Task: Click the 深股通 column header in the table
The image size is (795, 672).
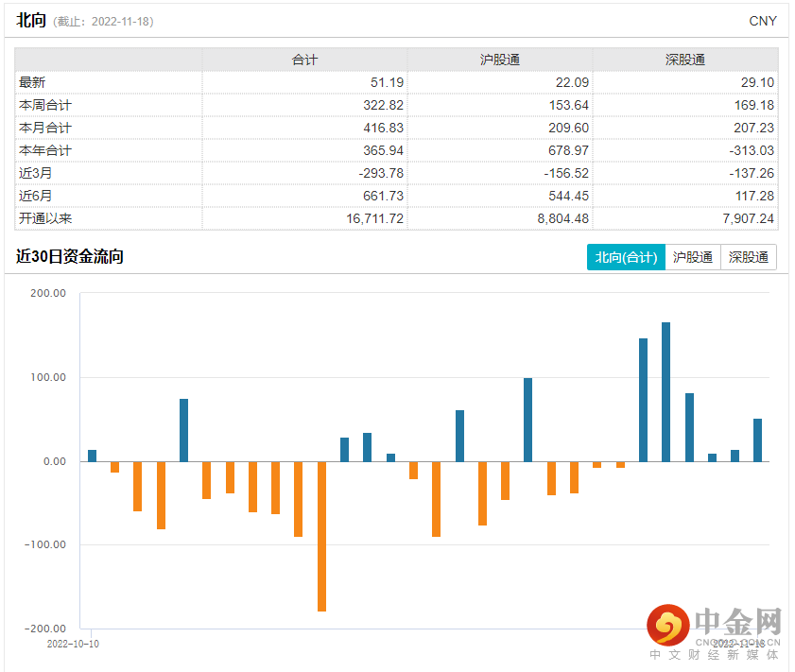Action: coord(685,60)
